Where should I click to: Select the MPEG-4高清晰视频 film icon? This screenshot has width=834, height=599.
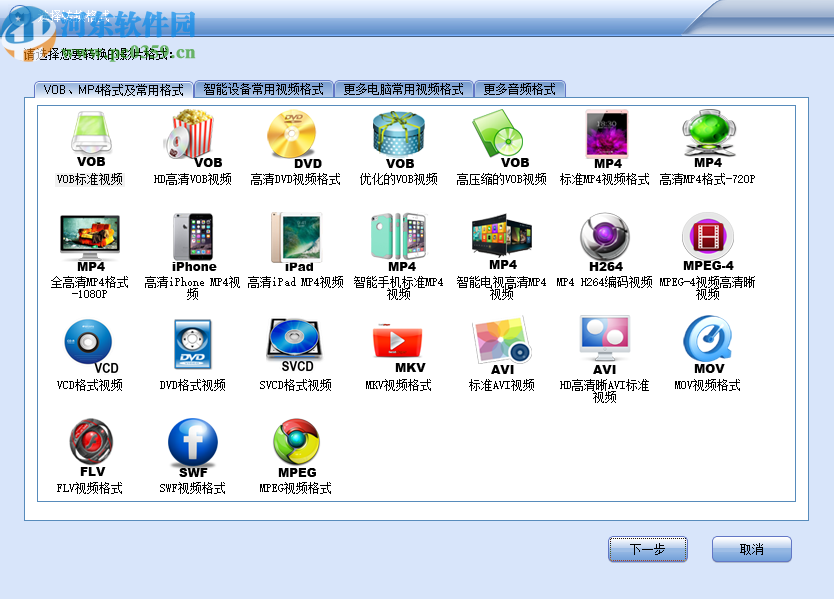(x=707, y=238)
